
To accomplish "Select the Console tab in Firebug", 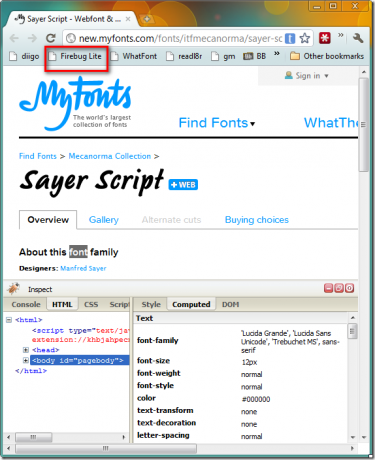I will click(26, 304).
